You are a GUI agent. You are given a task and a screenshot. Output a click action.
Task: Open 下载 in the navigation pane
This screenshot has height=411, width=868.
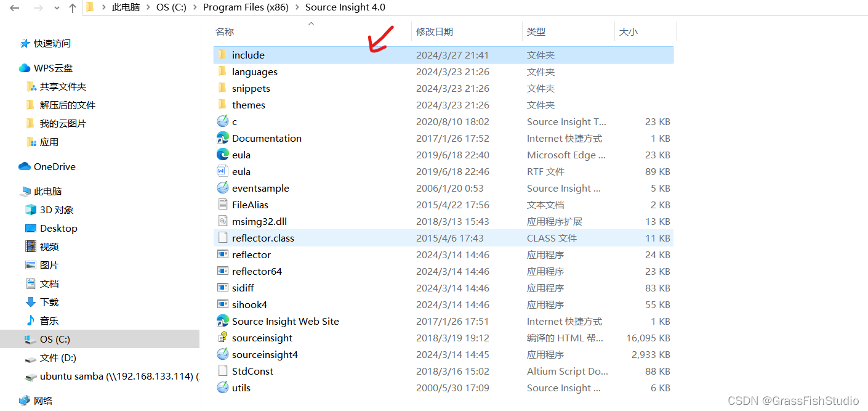(x=49, y=302)
